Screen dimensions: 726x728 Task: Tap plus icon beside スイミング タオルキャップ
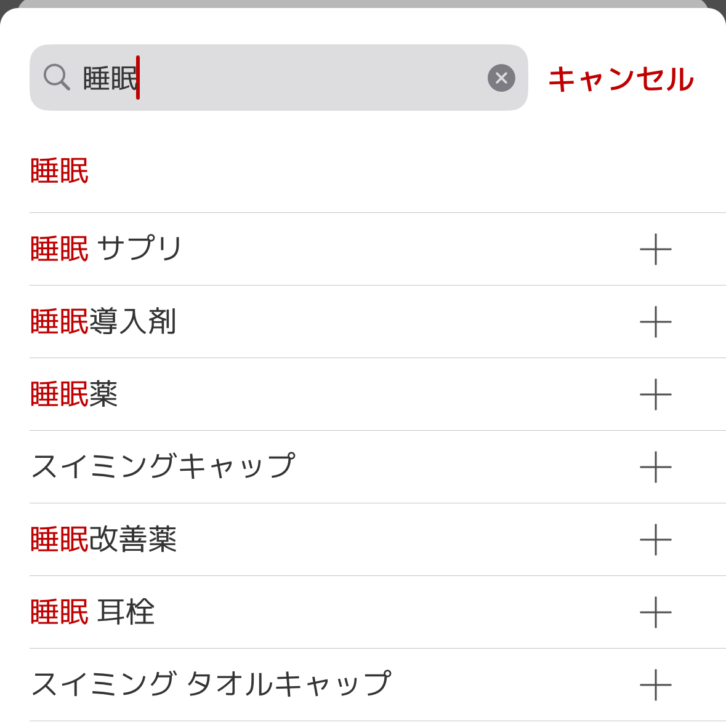click(x=655, y=684)
